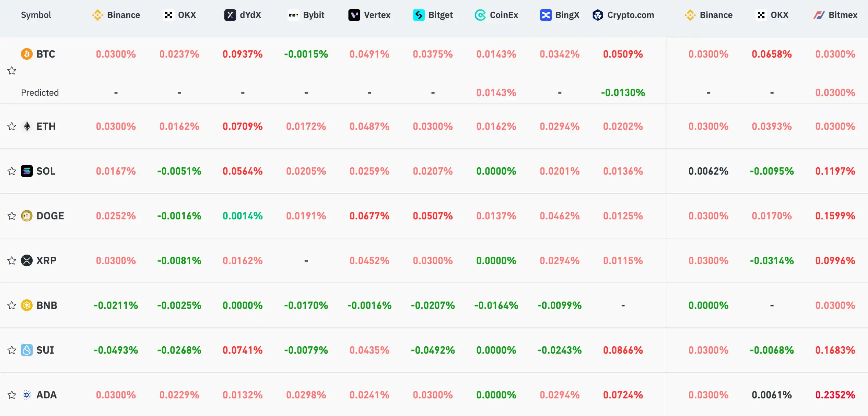
Task: Click the Symbol column header
Action: 36,15
